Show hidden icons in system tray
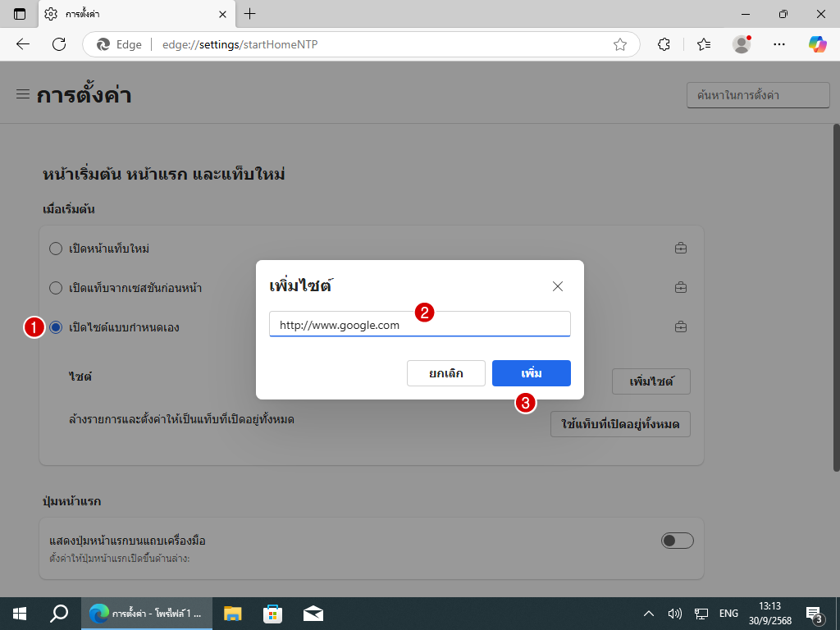The width and height of the screenshot is (840, 630). (648, 614)
